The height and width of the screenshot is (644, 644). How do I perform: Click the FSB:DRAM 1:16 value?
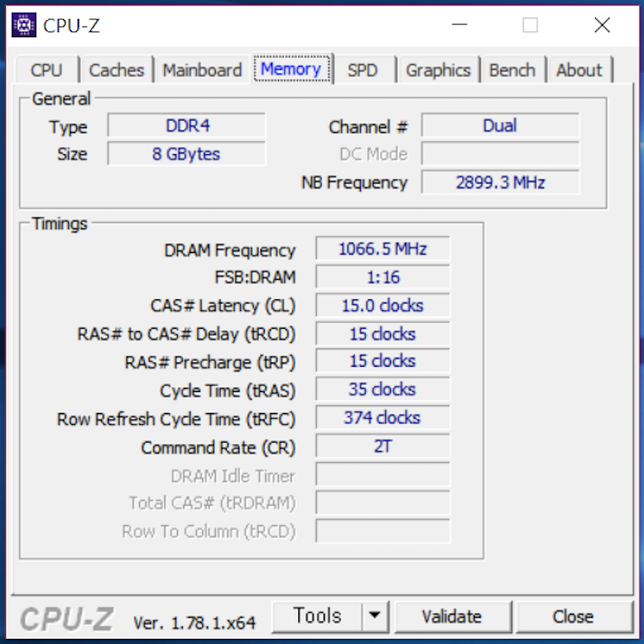(383, 276)
